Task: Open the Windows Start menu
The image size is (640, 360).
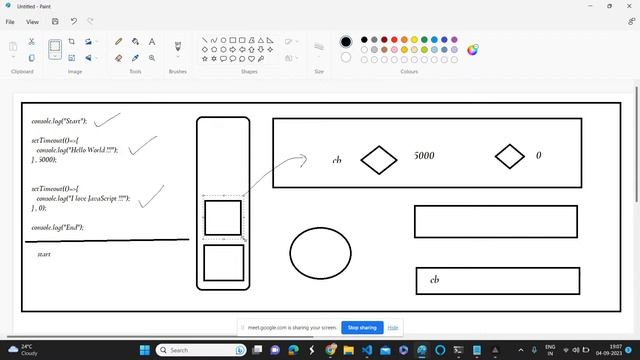Action: tap(144, 350)
